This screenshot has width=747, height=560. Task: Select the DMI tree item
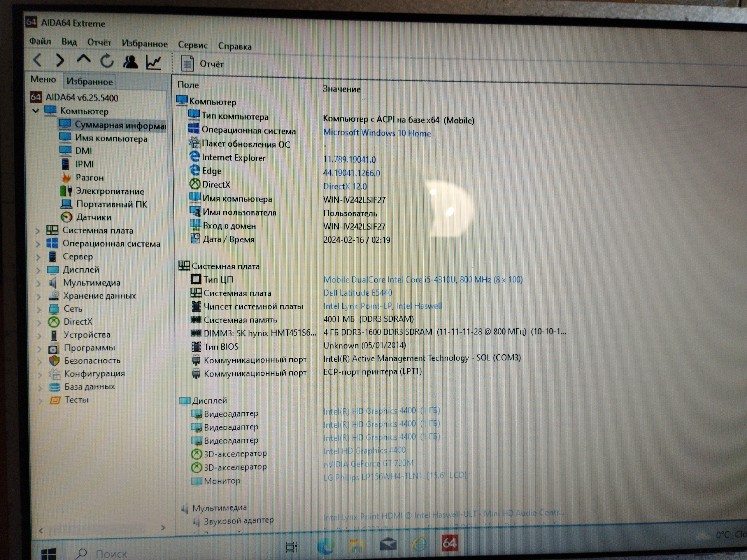coord(76,151)
